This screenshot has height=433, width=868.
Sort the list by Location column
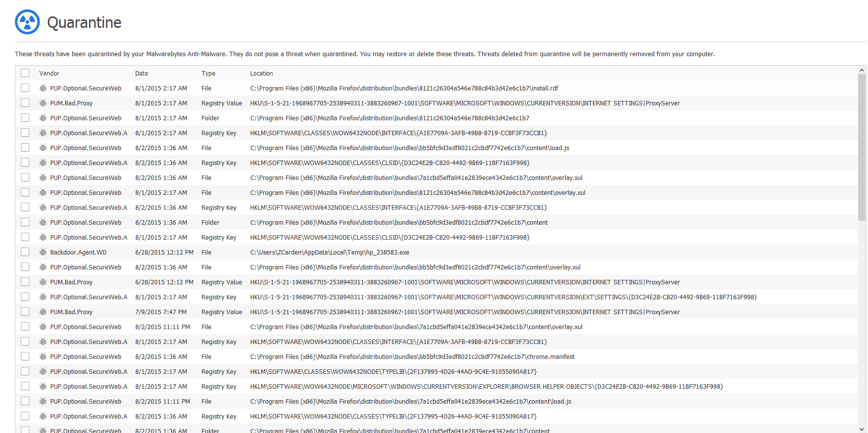click(x=261, y=73)
